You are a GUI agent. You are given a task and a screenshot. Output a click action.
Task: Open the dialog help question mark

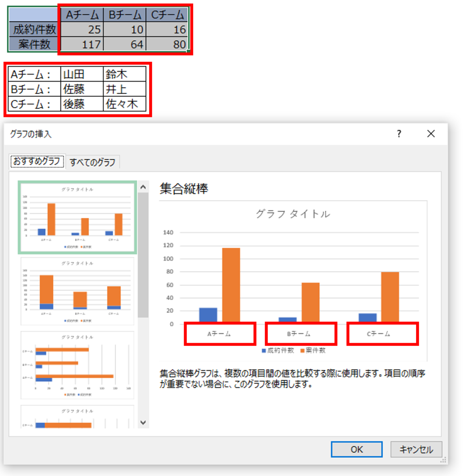click(398, 134)
